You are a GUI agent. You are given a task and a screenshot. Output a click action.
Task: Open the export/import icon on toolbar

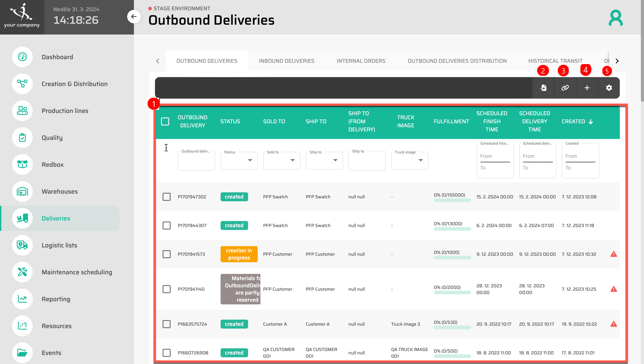pos(543,88)
